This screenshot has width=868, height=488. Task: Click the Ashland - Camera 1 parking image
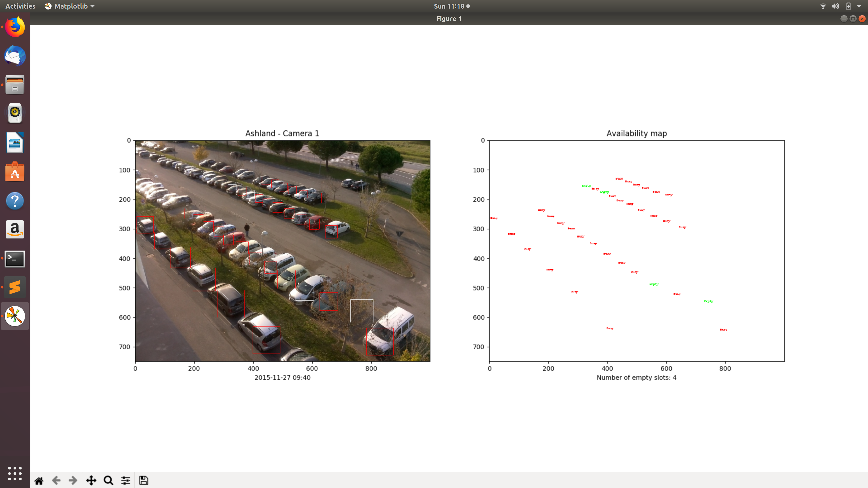coord(282,251)
